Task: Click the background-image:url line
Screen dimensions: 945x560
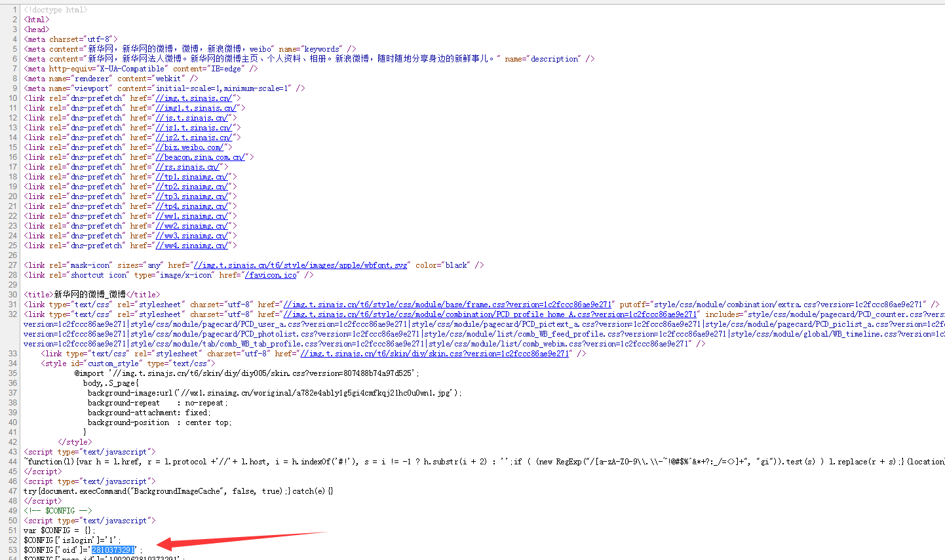Action: (x=275, y=393)
